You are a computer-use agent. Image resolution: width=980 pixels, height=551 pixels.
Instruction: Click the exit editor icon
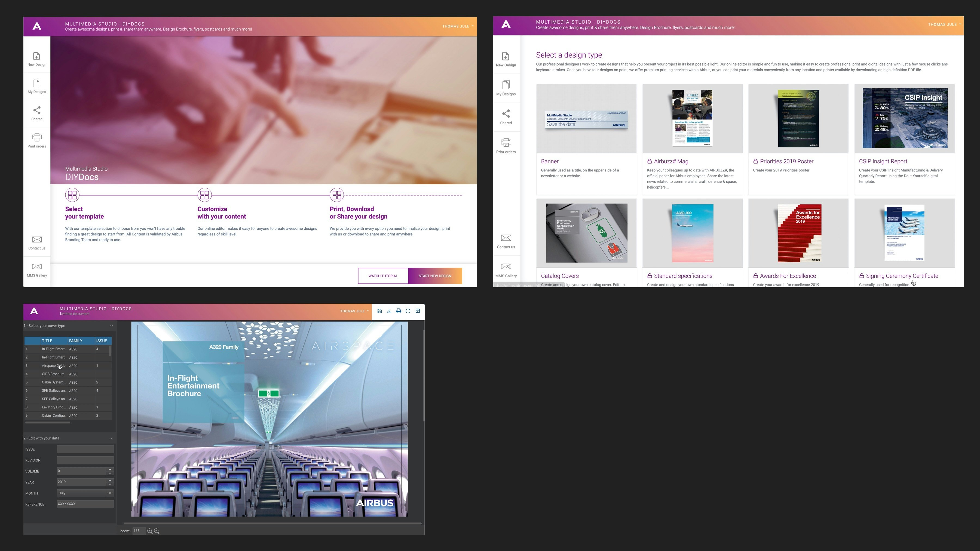(417, 311)
